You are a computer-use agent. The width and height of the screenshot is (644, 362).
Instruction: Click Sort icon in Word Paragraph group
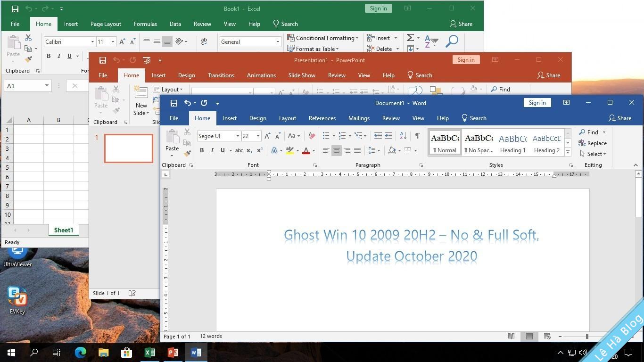[403, 136]
